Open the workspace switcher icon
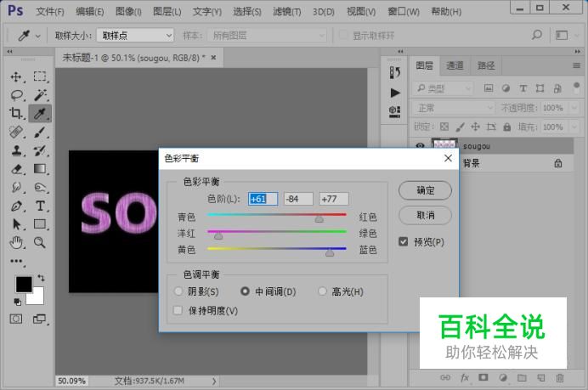Viewport: 588px width, 390px height. coord(562,35)
